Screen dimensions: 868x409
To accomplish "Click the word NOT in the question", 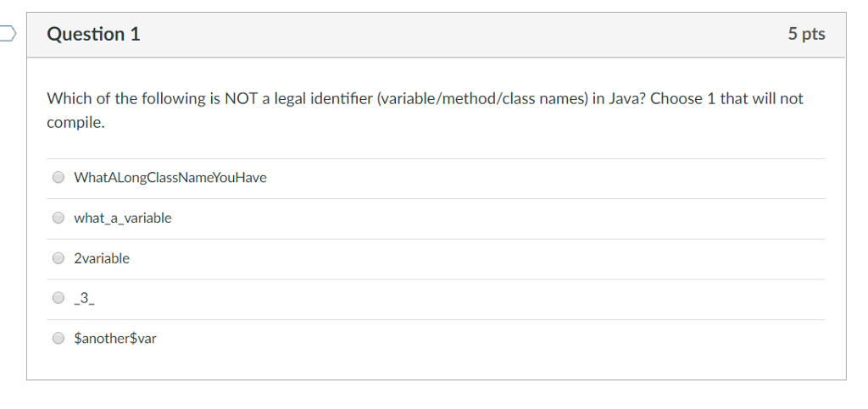I will click(241, 99).
